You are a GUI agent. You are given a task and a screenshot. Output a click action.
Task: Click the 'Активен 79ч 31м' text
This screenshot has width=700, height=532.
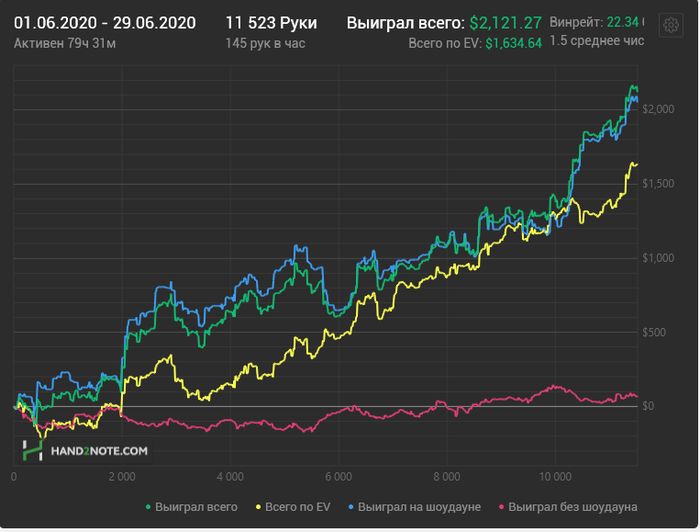tap(65, 43)
